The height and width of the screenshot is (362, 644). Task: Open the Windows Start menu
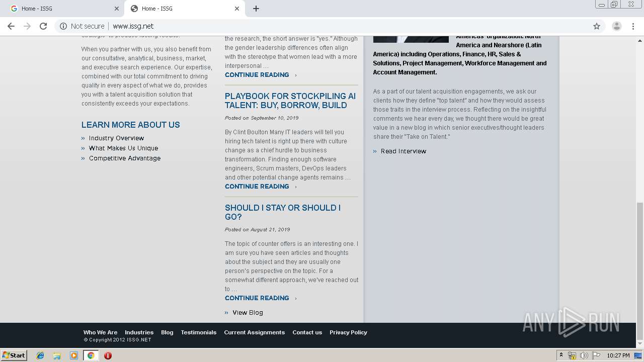click(x=14, y=355)
